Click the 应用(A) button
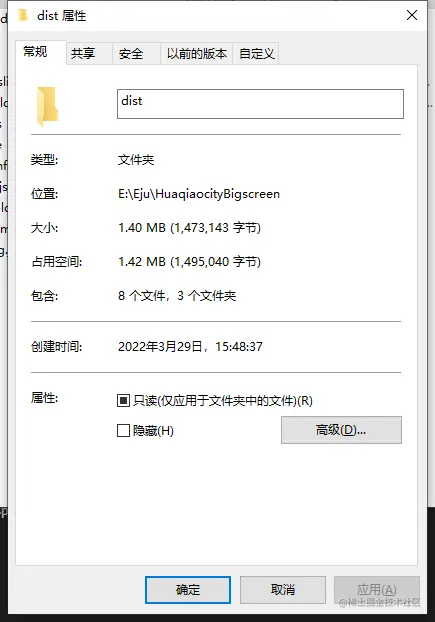 [x=376, y=590]
